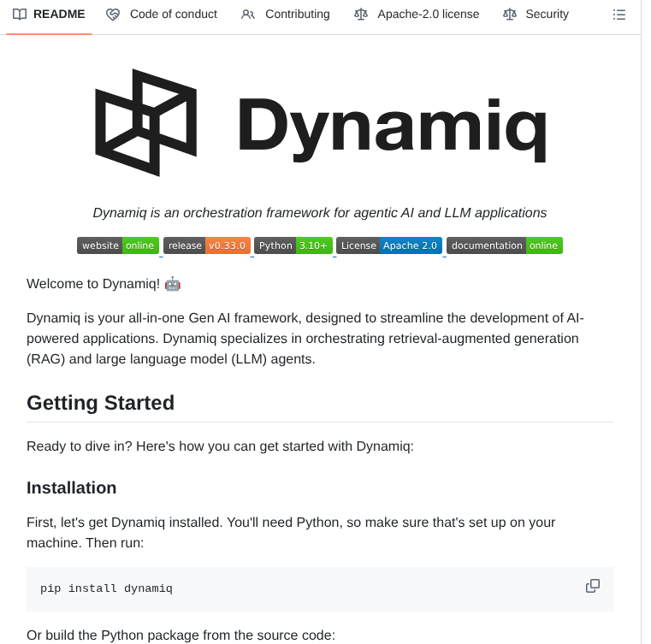Image resolution: width=651 pixels, height=644 pixels.
Task: Click the Contributing people icon
Action: tap(248, 15)
